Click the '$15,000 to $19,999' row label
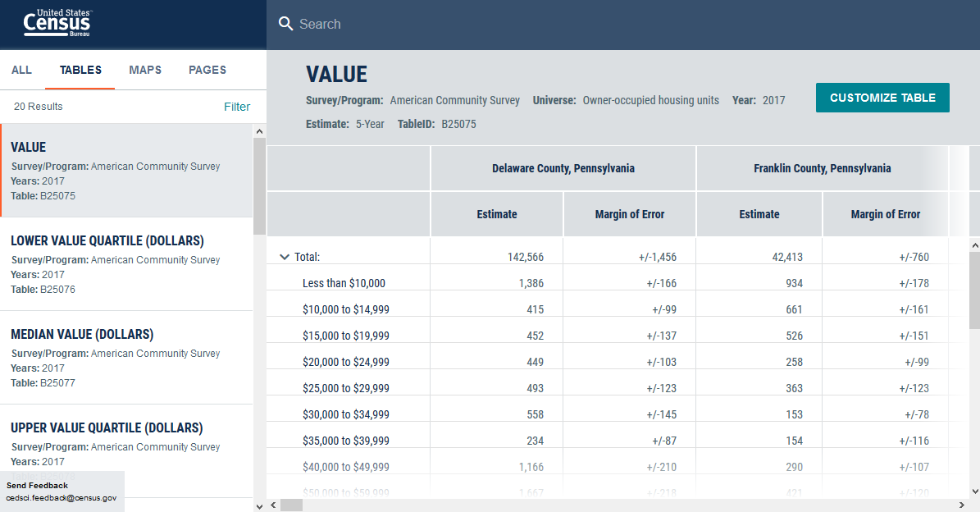Screen dimensions: 980x512 pos(345,336)
